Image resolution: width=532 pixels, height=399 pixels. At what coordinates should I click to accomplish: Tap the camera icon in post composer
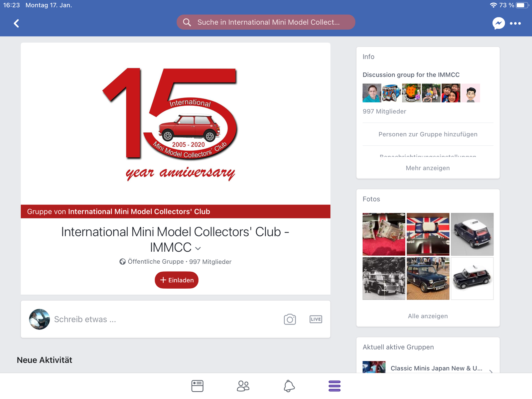290,319
